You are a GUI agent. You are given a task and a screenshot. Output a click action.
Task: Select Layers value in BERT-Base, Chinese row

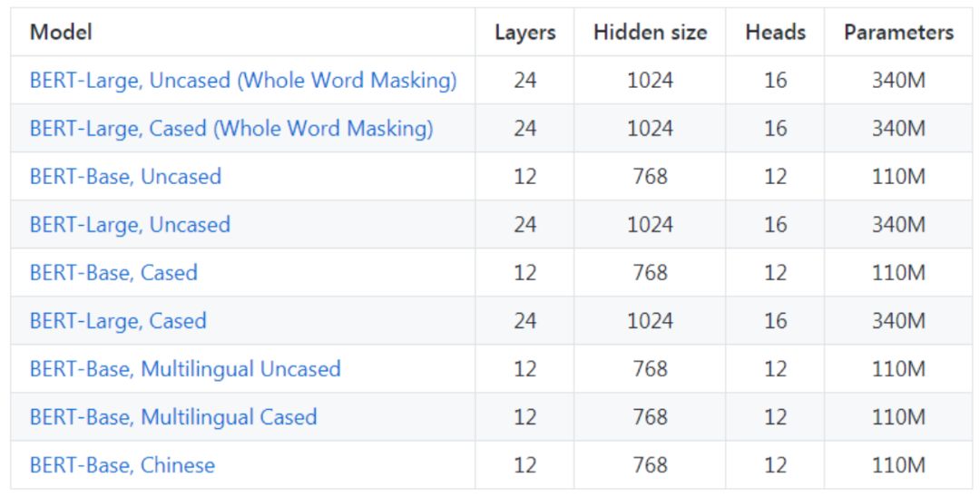point(525,465)
